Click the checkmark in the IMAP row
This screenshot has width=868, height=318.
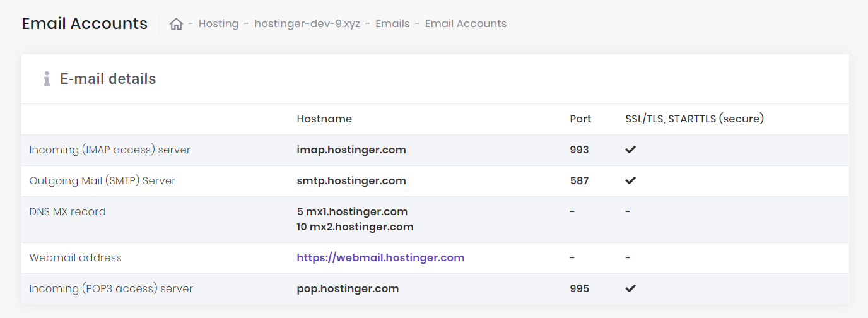click(630, 150)
